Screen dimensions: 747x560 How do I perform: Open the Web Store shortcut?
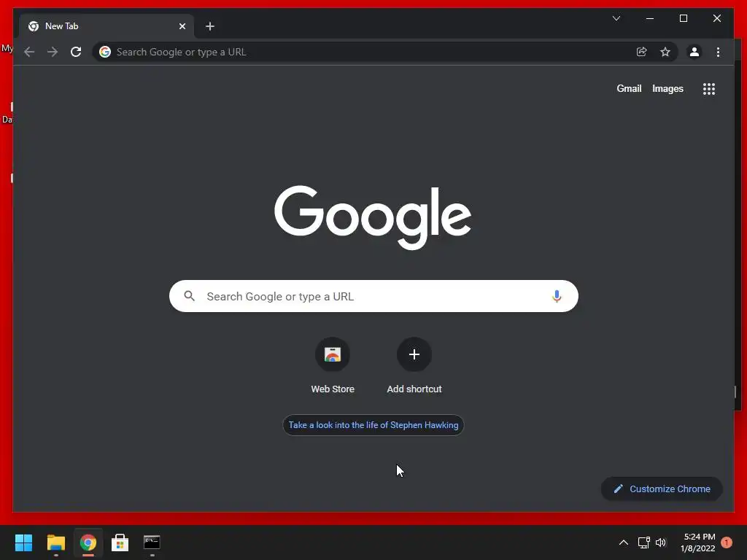tap(333, 366)
